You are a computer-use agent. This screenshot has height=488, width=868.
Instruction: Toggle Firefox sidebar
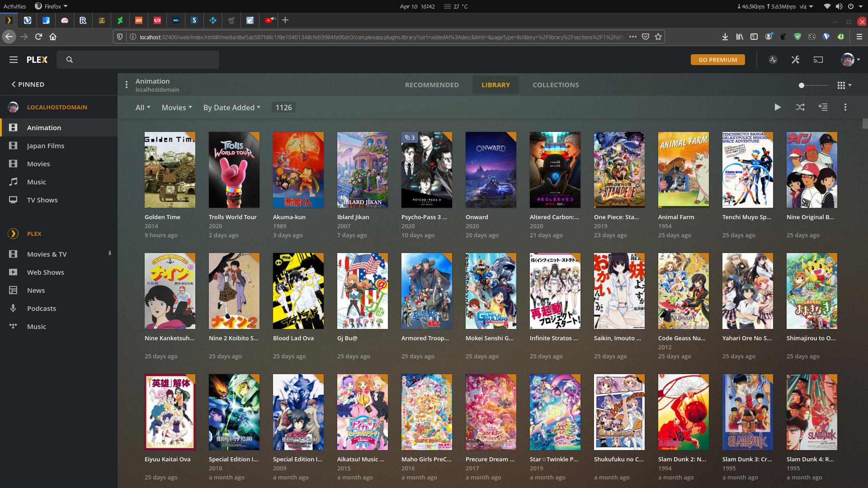tap(754, 37)
